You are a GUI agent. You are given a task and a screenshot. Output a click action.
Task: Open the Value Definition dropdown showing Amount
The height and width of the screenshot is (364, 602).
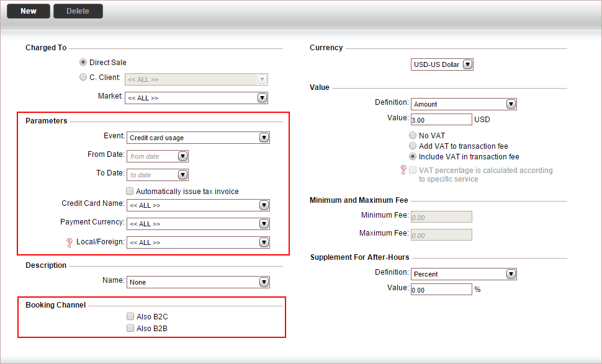coord(464,104)
